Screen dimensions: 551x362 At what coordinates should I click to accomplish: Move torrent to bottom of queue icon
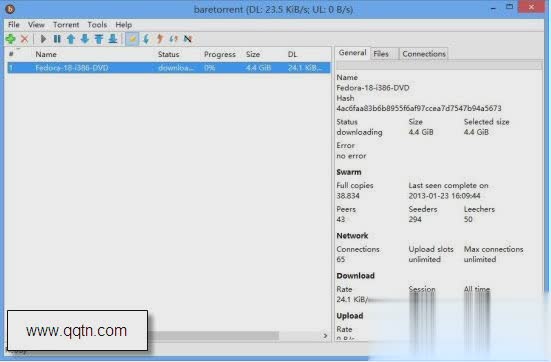113,39
